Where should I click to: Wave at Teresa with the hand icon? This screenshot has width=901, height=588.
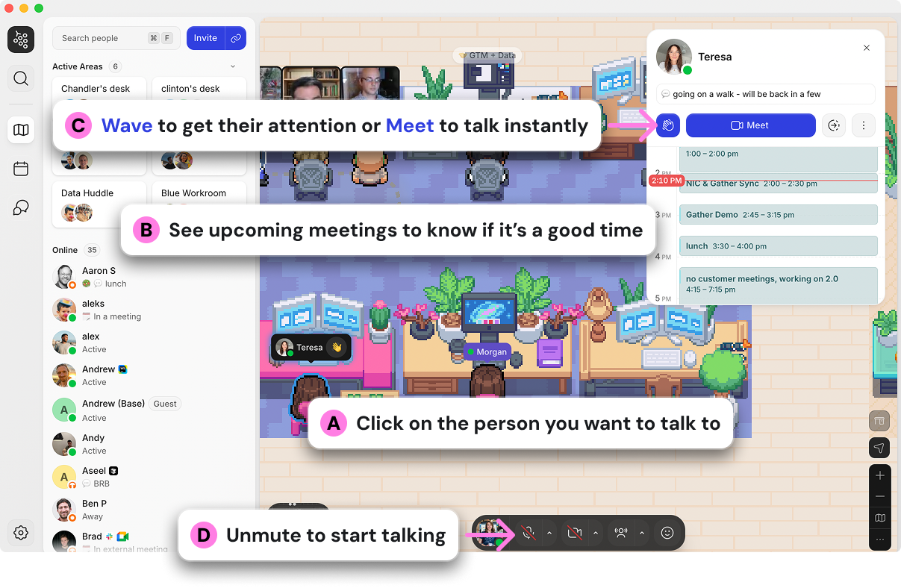coord(667,125)
